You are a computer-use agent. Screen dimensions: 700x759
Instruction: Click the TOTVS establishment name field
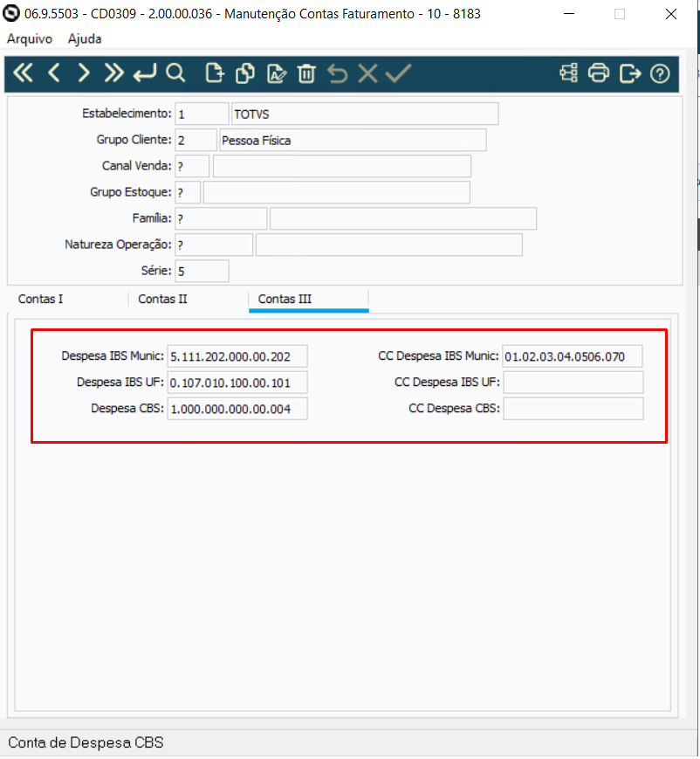365,114
